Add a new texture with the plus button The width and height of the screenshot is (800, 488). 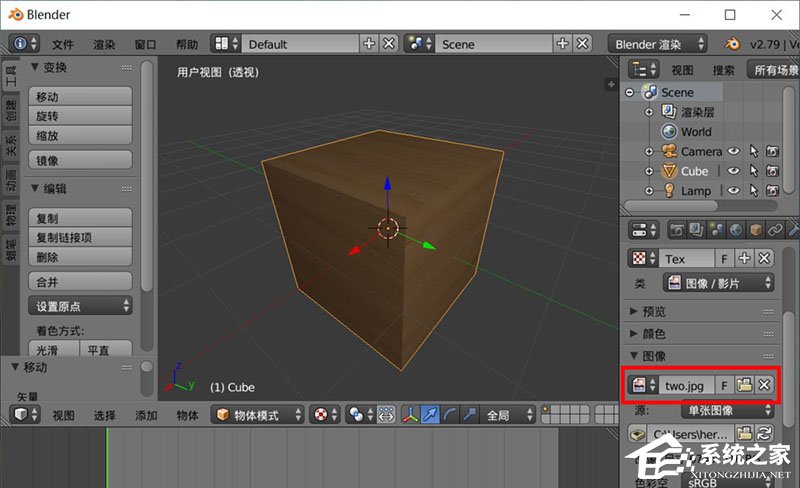744,258
